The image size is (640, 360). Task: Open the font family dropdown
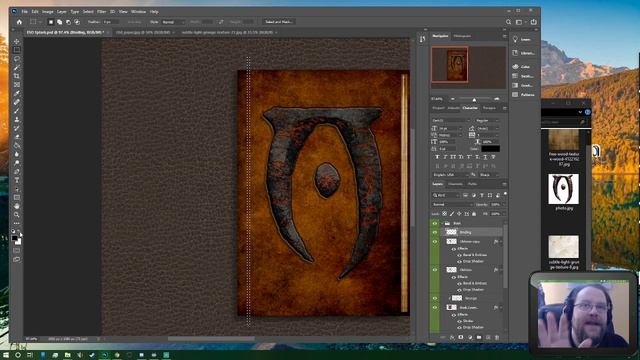tap(451, 121)
